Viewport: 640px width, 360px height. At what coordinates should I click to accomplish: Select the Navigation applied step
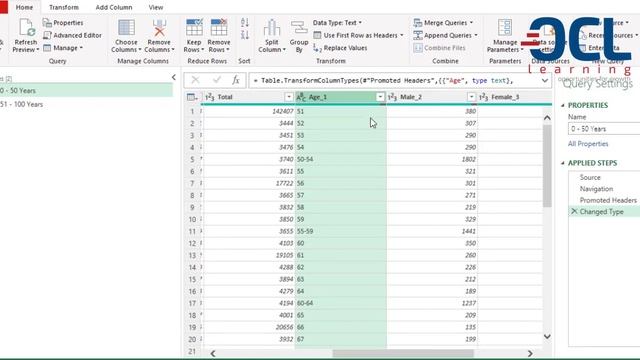[596, 189]
